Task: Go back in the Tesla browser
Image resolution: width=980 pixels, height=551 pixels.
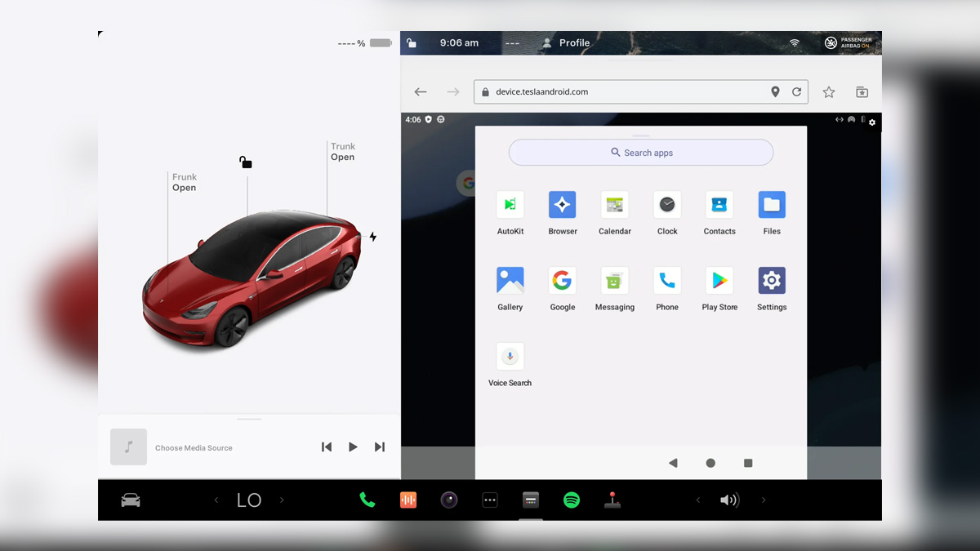Action: coord(421,92)
